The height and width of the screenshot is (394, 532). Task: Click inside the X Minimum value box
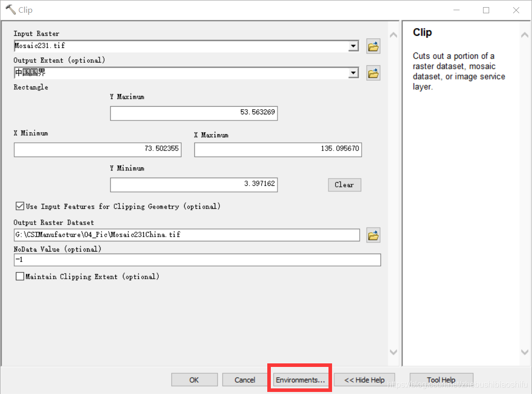tap(97, 150)
